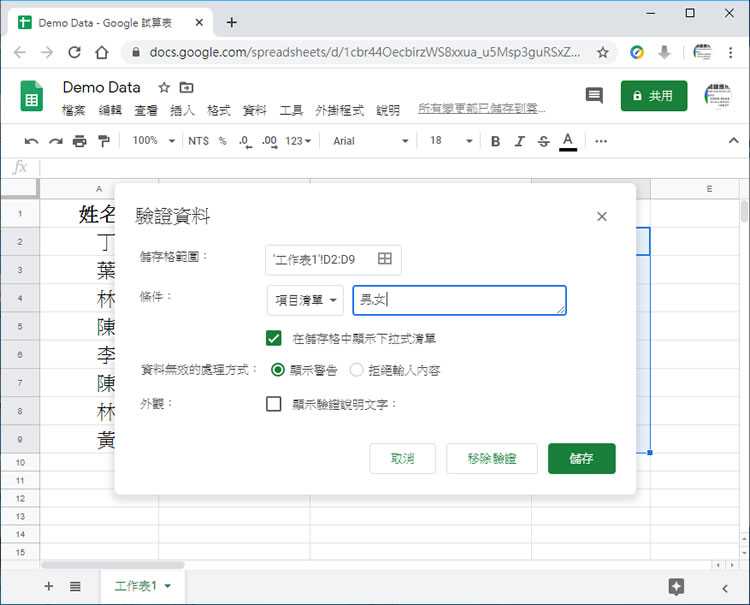Open the all sheets list icon

point(75,586)
